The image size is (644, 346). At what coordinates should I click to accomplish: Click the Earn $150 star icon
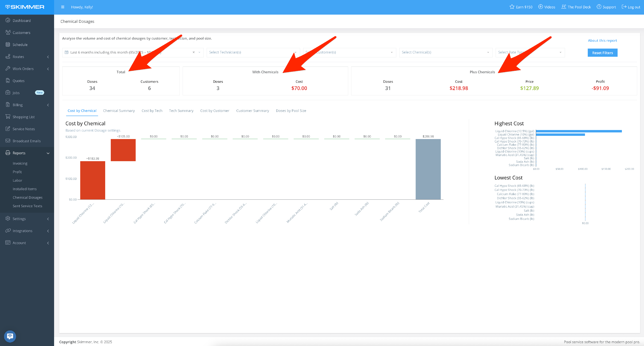[512, 7]
